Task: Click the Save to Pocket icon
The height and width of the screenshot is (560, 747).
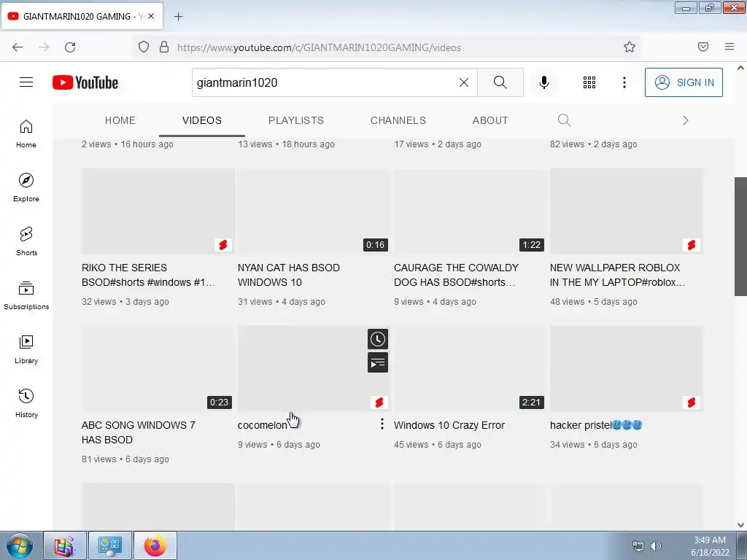Action: 703,47
